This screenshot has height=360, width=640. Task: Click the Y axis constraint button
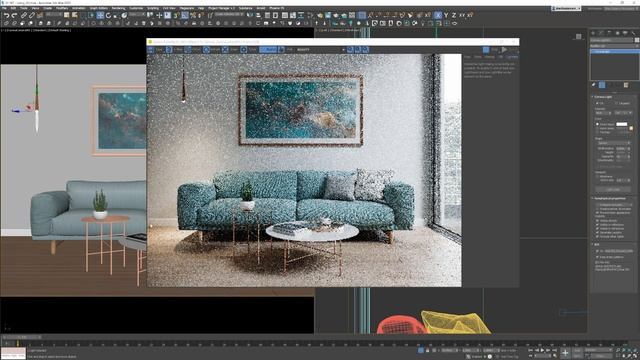(x=447, y=15)
